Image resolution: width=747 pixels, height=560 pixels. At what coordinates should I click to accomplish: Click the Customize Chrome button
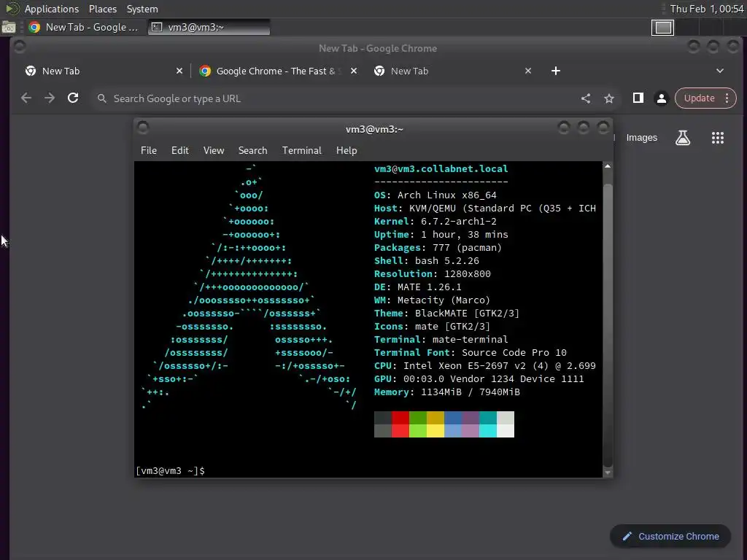click(x=670, y=537)
